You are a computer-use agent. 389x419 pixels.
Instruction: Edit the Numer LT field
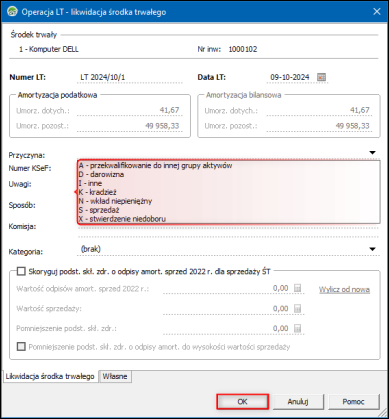(x=130, y=77)
